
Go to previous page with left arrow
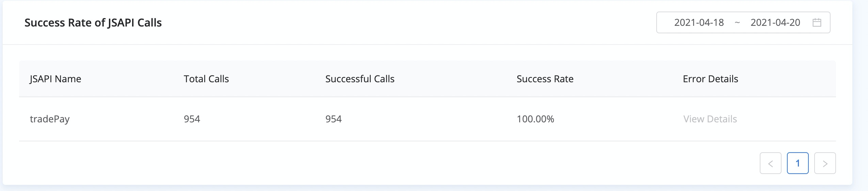[770, 163]
